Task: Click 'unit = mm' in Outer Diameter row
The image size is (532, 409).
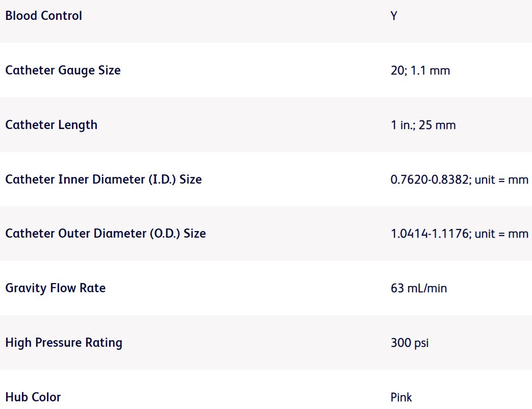Action: point(501,234)
